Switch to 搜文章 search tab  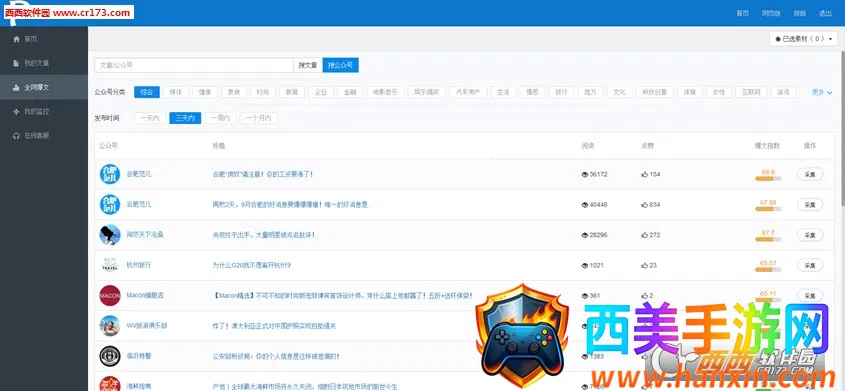[x=308, y=65]
